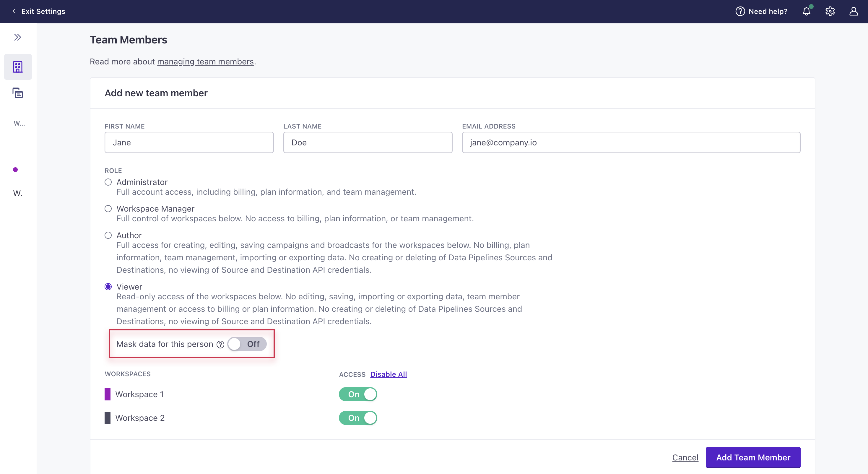Click the Disable All workspaces link

click(x=389, y=374)
